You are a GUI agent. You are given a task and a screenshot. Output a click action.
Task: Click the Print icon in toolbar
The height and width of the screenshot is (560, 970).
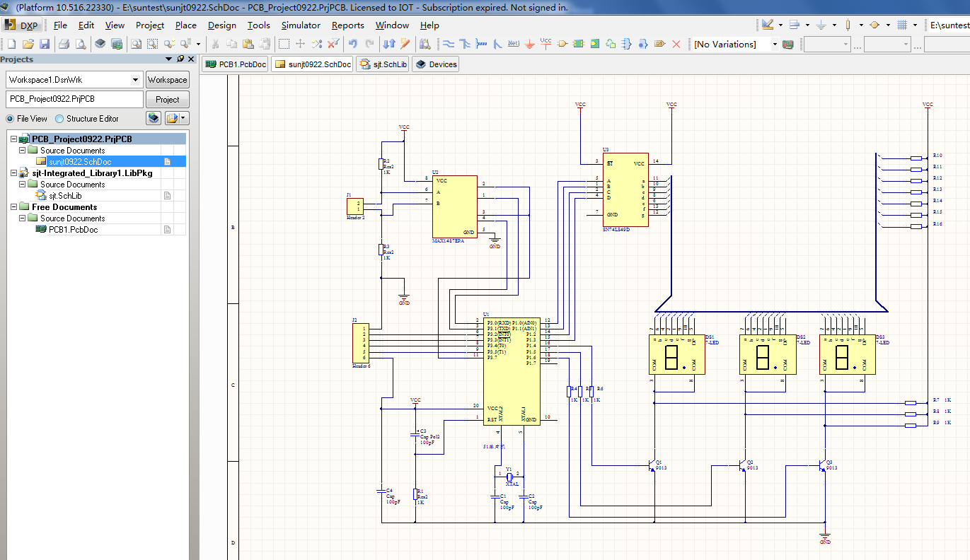point(64,44)
